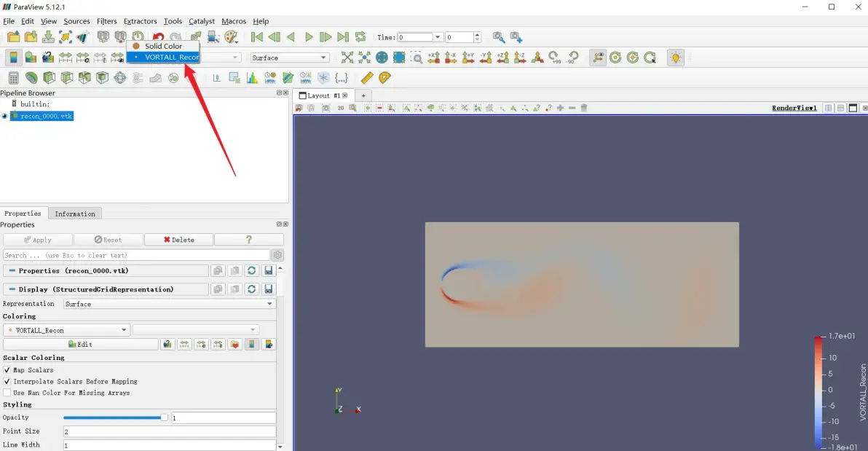Collapse the Display StructuredGridRepresentation section

(12, 289)
